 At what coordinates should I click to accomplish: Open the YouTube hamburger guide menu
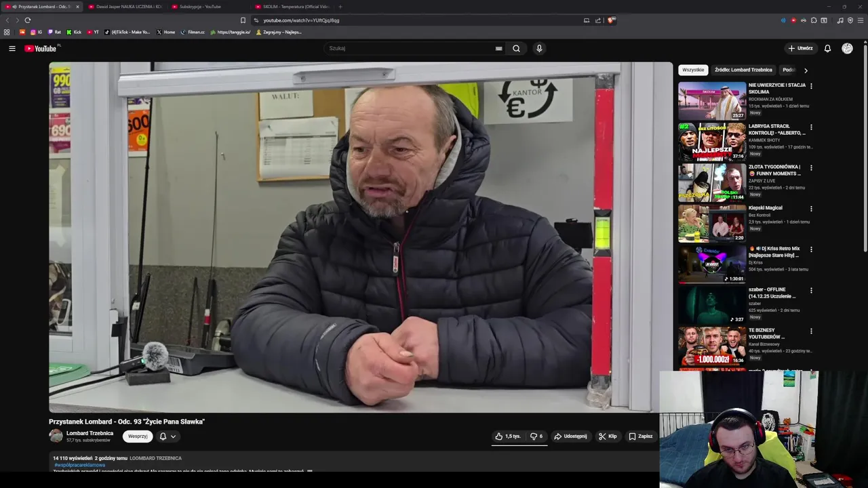(12, 48)
